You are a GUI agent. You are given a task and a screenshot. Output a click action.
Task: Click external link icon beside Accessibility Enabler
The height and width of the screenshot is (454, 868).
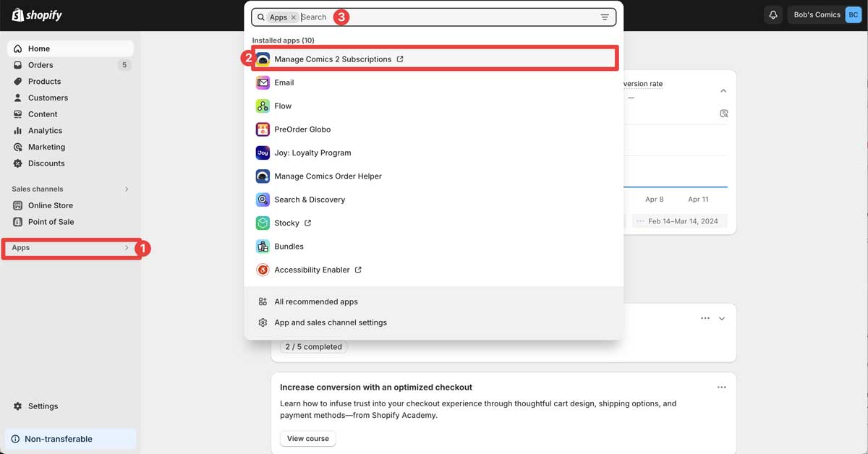tap(358, 270)
